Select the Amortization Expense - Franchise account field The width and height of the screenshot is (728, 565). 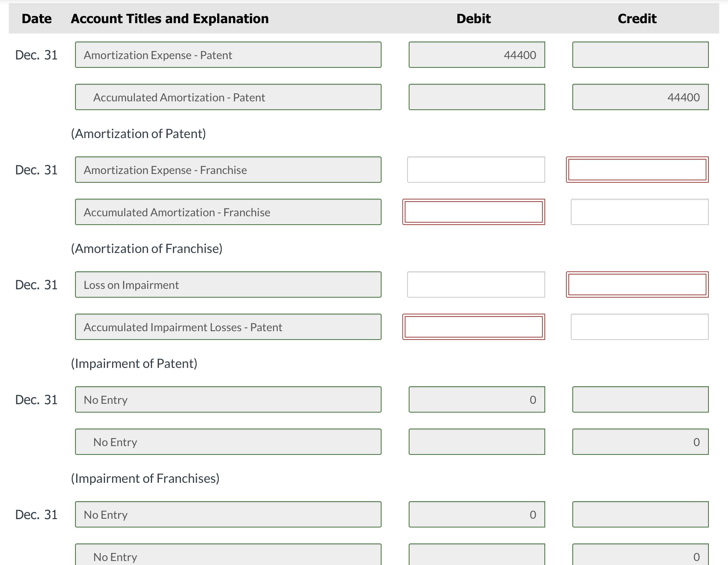point(228,170)
